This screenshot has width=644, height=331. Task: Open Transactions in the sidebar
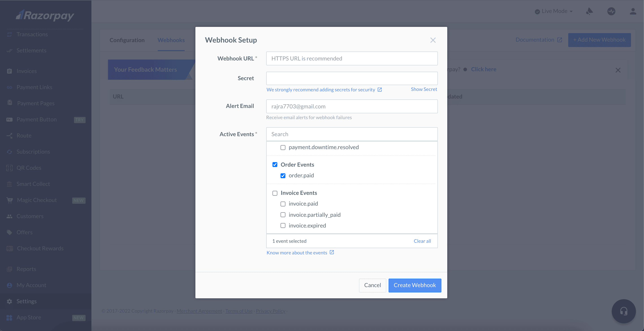point(32,34)
